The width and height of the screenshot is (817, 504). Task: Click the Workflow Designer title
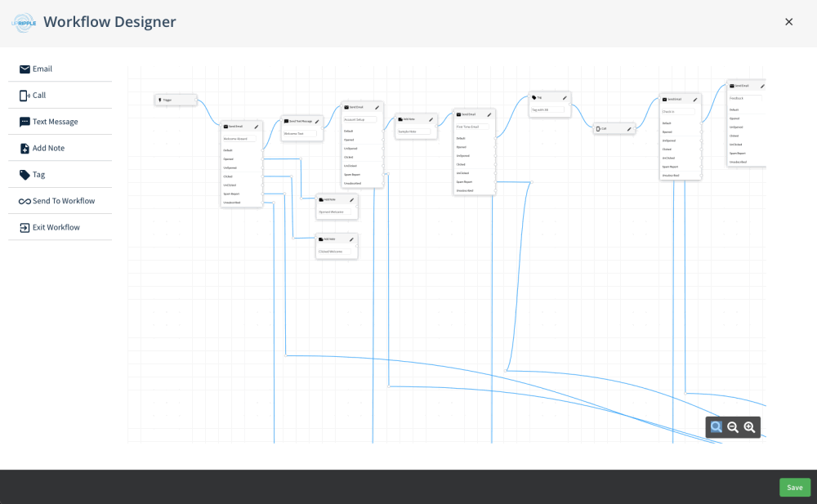[109, 22]
